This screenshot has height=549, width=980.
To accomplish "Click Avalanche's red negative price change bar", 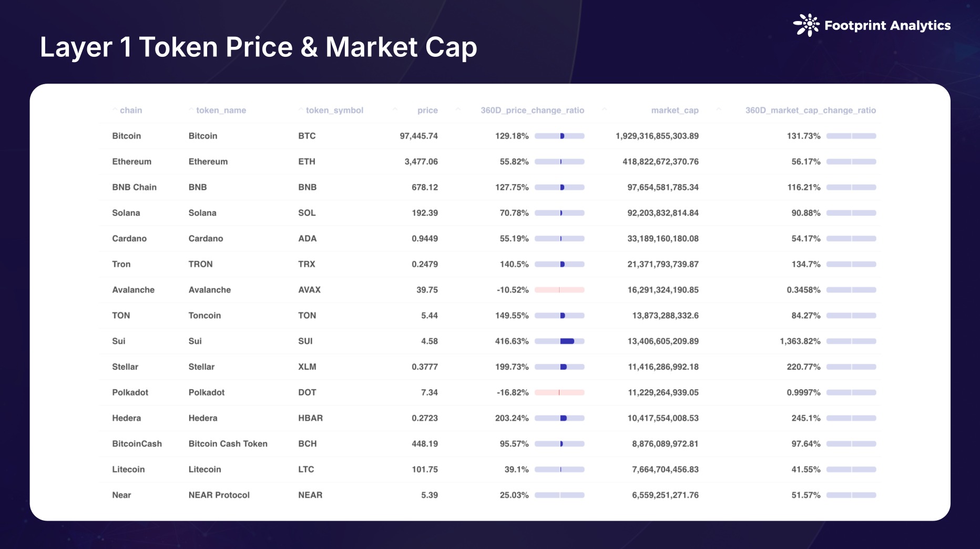I will [559, 290].
